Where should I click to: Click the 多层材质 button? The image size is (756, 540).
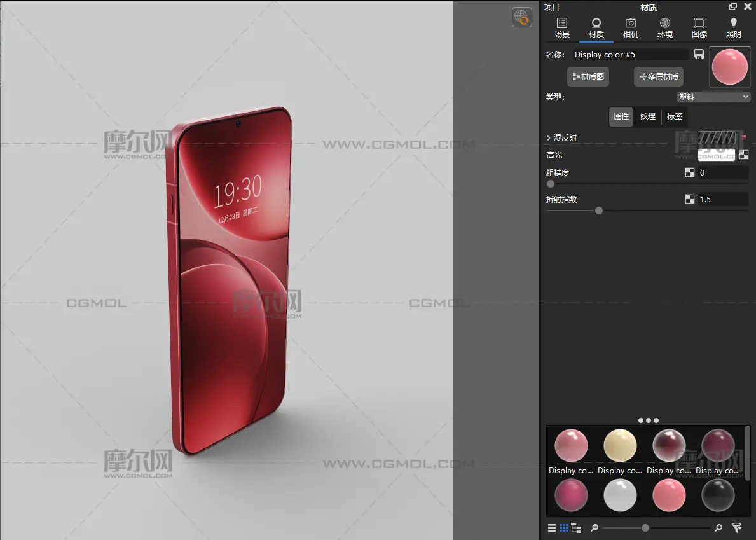coord(658,77)
